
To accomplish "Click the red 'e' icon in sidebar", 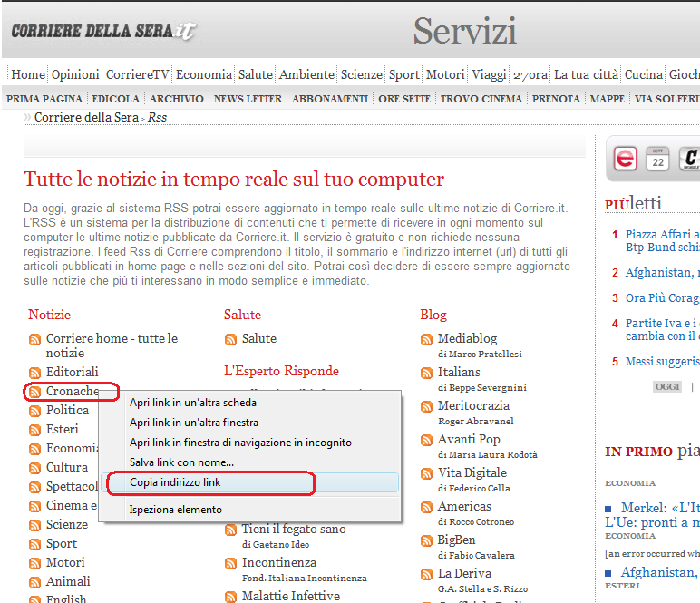I will point(625,159).
